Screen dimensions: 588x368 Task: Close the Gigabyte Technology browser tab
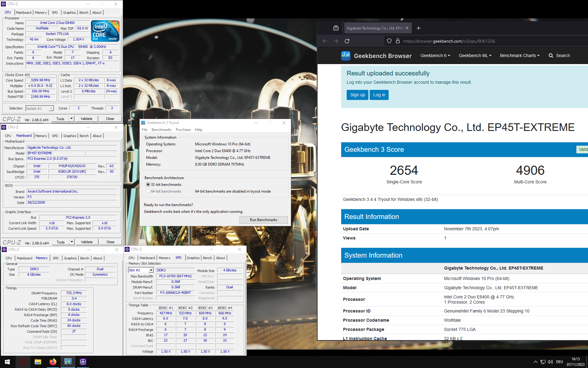click(407, 28)
